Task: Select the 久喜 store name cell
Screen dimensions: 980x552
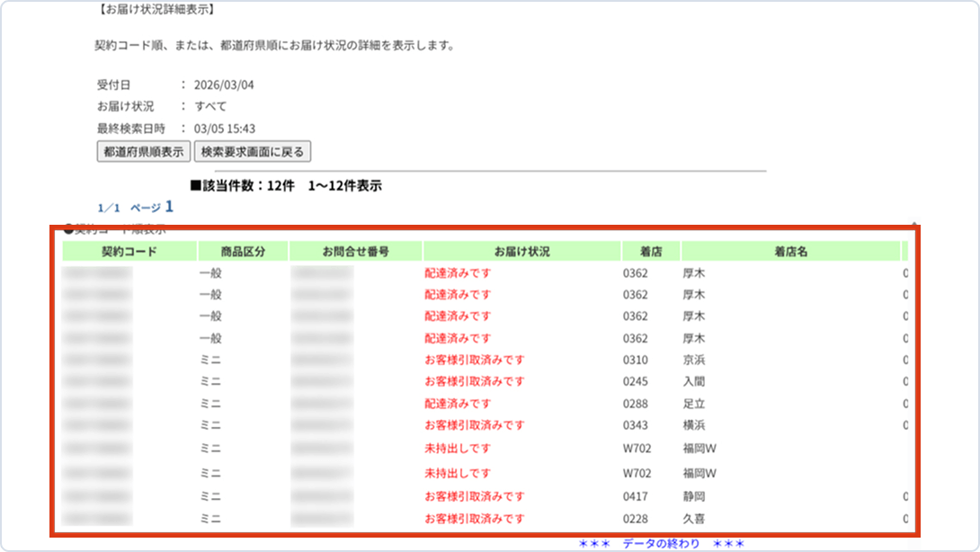Action: click(x=694, y=519)
